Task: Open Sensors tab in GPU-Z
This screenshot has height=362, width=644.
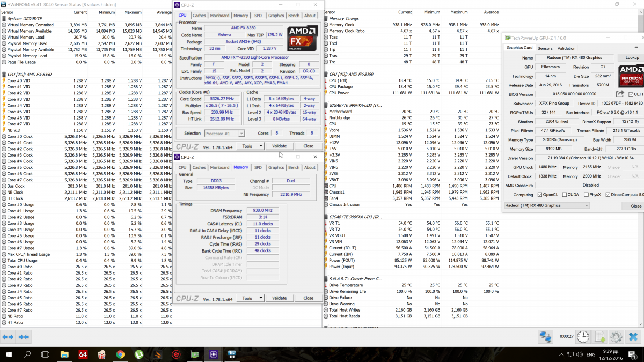Action: (545, 48)
